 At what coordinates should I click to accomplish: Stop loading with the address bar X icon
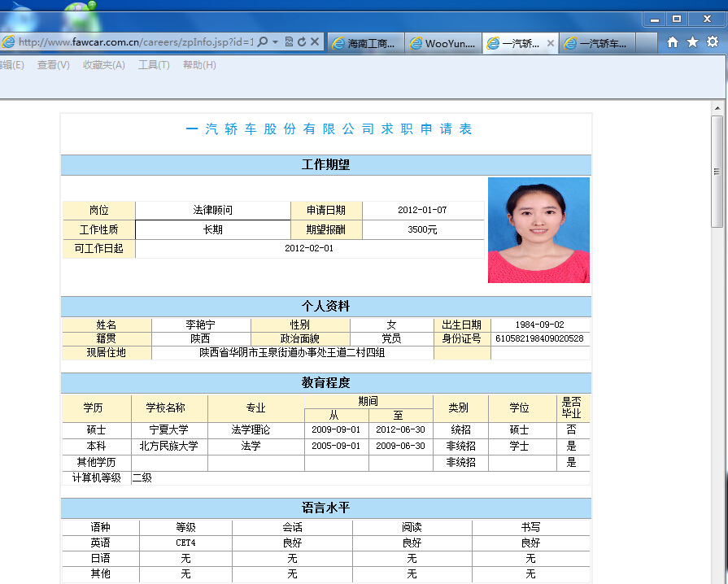click(315, 41)
